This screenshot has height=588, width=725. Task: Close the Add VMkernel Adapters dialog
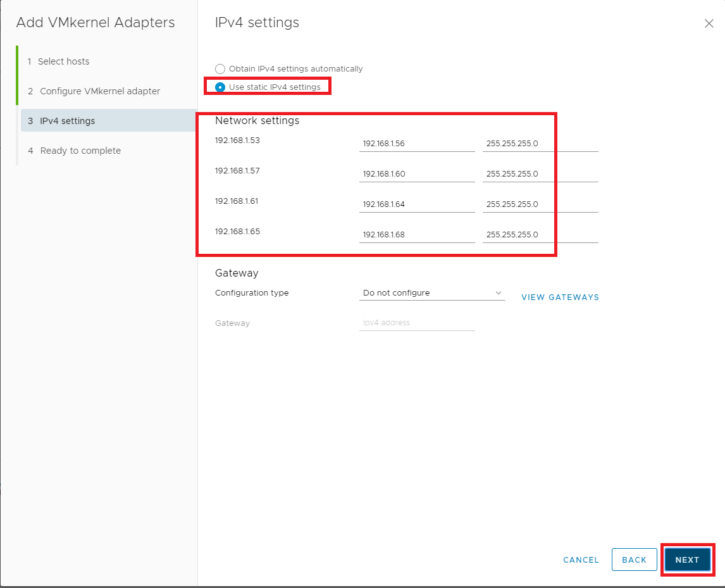click(709, 23)
